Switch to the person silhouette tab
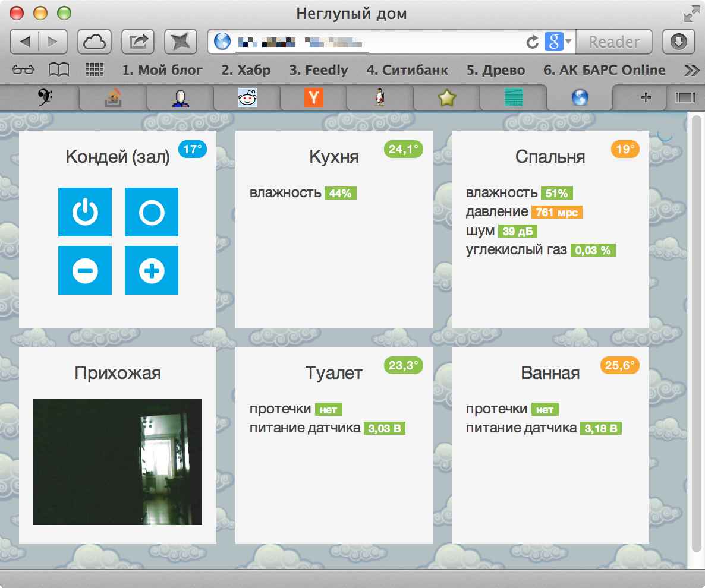Image resolution: width=705 pixels, height=588 pixels. point(180,97)
